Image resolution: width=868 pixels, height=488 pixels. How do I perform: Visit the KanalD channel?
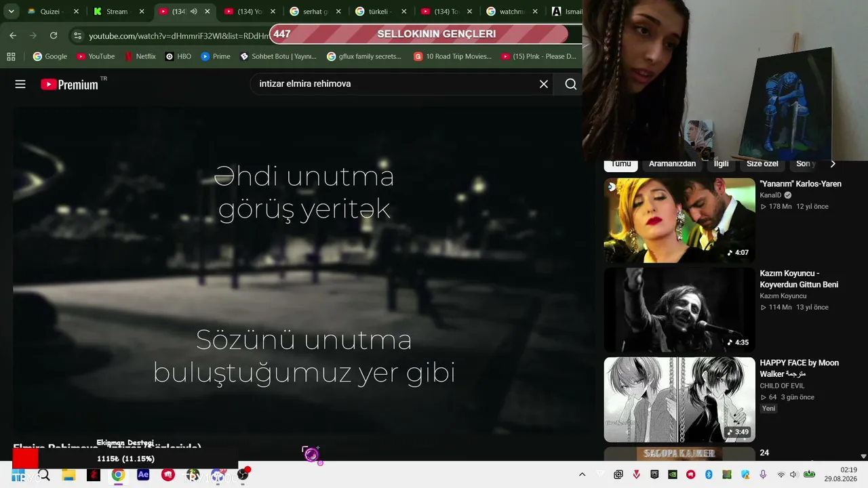[771, 195]
